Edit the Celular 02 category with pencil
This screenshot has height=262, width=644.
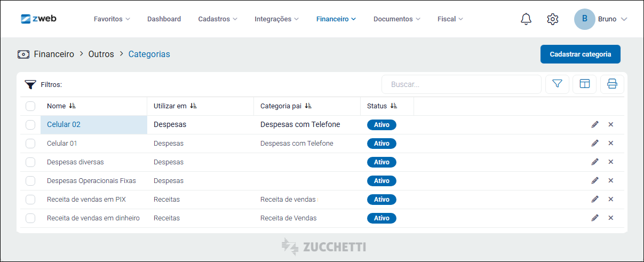(x=595, y=125)
